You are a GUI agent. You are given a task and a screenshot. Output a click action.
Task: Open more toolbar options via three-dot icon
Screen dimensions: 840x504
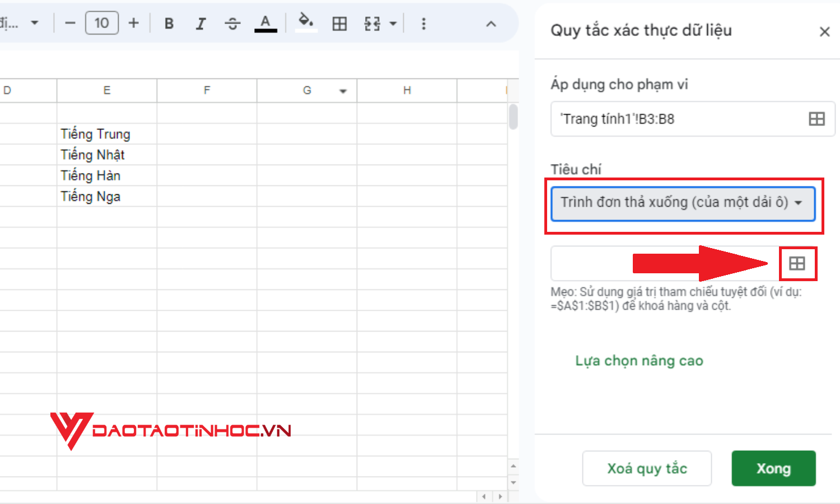click(424, 23)
